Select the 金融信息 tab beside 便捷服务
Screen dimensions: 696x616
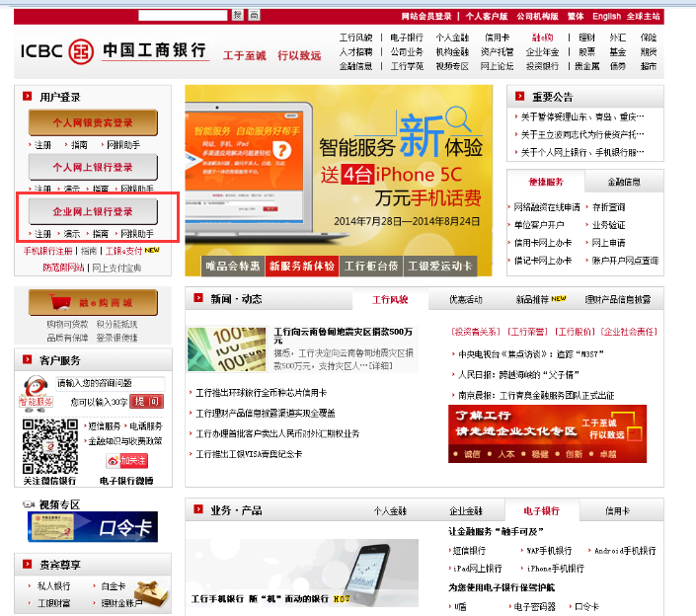click(624, 182)
